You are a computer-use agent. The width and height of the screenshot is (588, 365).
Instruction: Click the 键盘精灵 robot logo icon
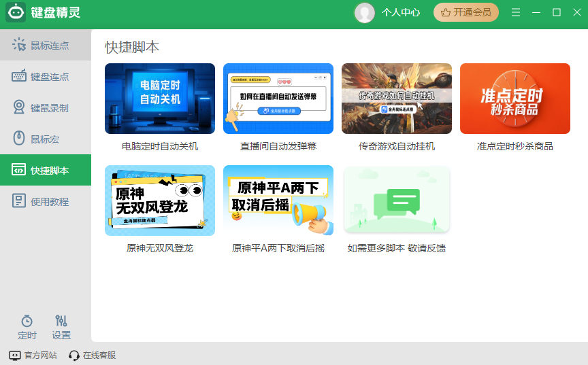pos(16,12)
